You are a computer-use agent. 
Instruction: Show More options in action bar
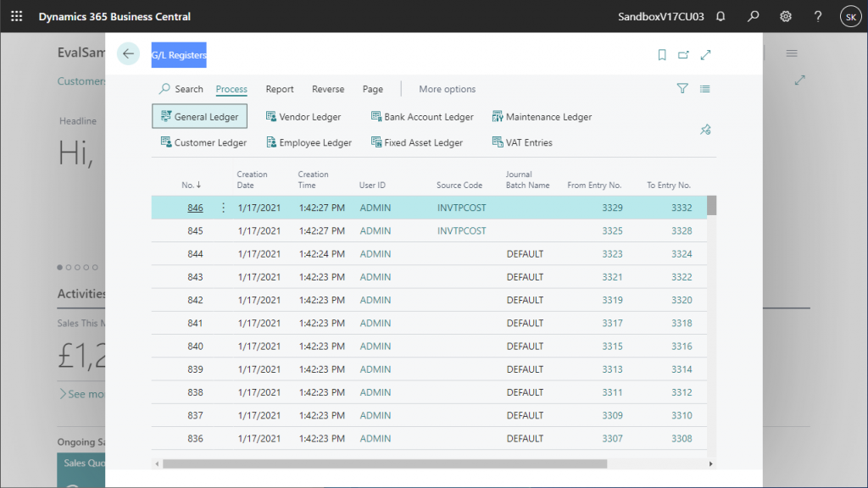click(x=448, y=88)
